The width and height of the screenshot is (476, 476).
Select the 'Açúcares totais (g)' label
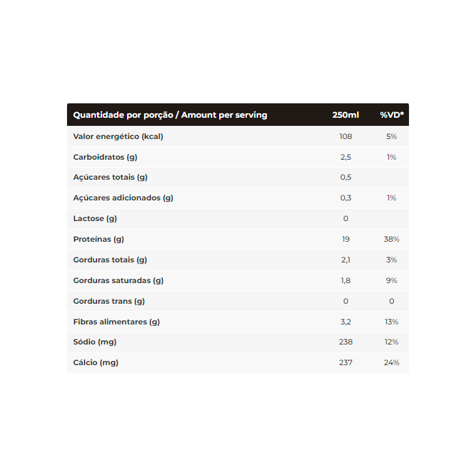point(110,177)
